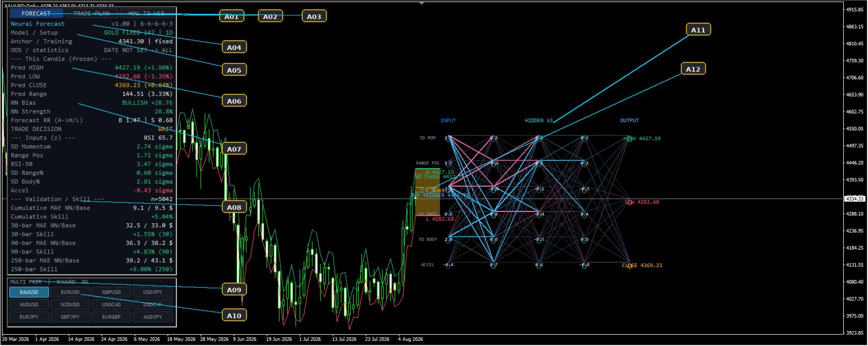The width and height of the screenshot is (868, 346).
Task: Click the 3923.85 price axis label
Action: (855, 333)
